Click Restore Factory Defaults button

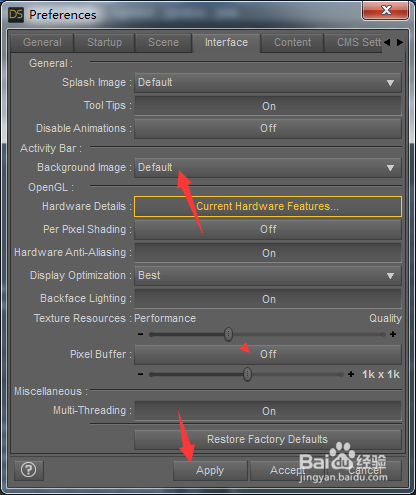(268, 439)
